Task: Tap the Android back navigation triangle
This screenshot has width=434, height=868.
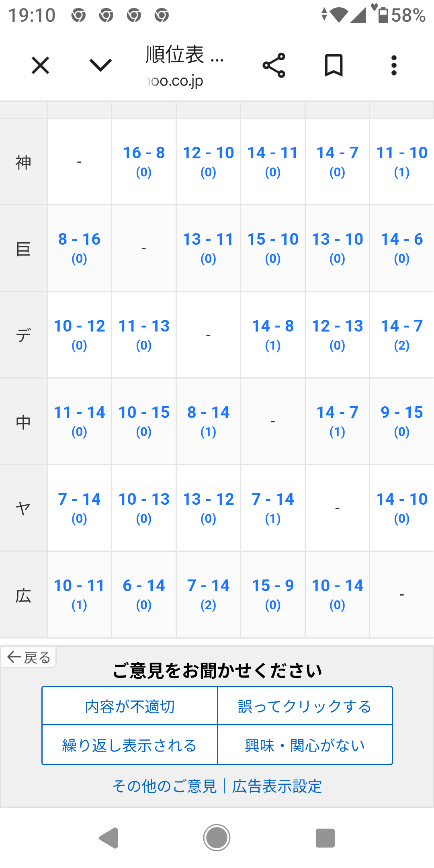Action: tap(108, 838)
